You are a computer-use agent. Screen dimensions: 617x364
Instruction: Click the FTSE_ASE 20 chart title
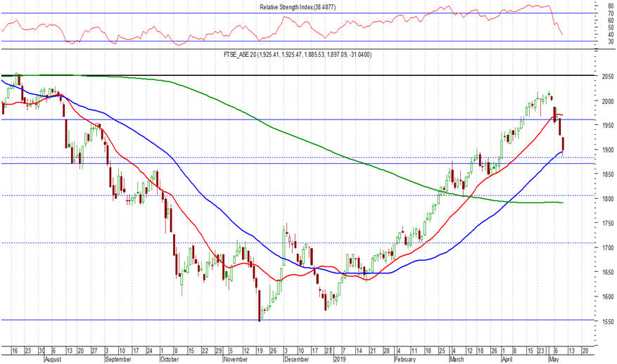[x=298, y=55]
